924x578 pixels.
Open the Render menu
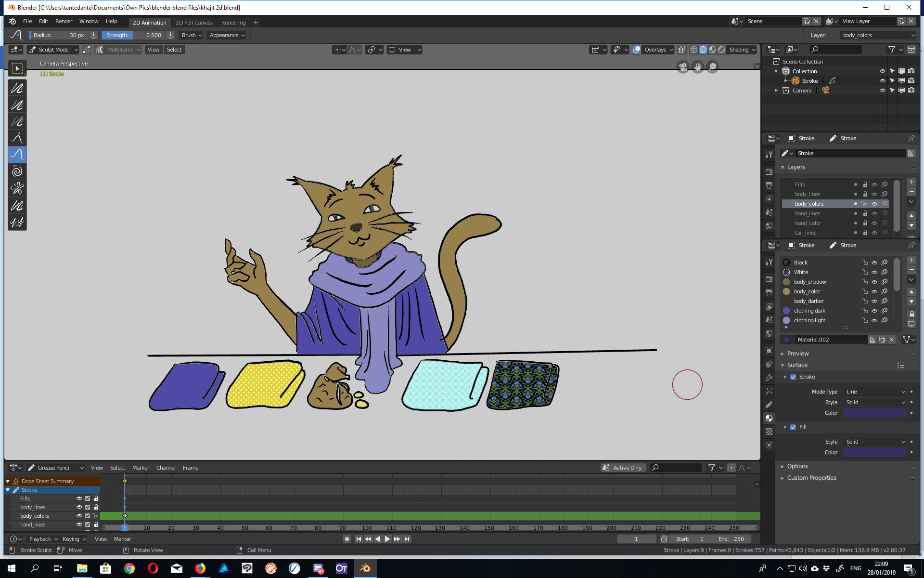[64, 21]
